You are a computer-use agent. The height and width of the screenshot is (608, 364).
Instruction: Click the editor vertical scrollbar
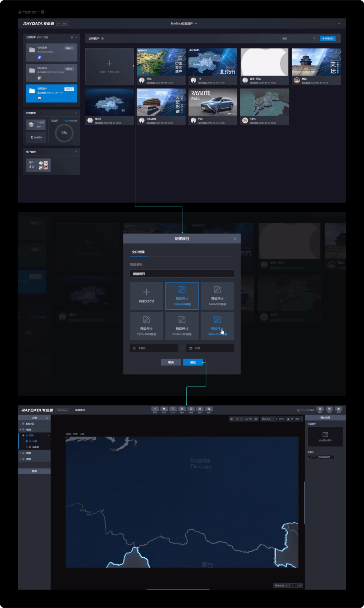click(304, 503)
